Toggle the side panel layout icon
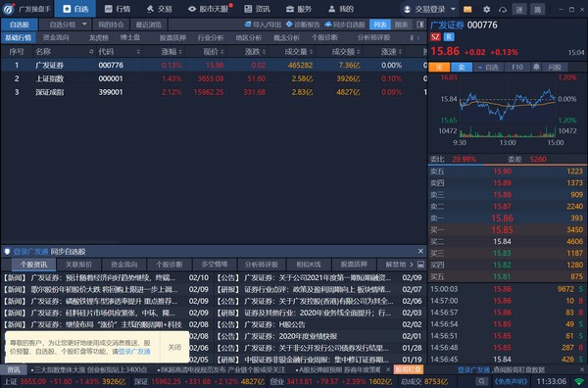The image size is (588, 388). pos(420,24)
